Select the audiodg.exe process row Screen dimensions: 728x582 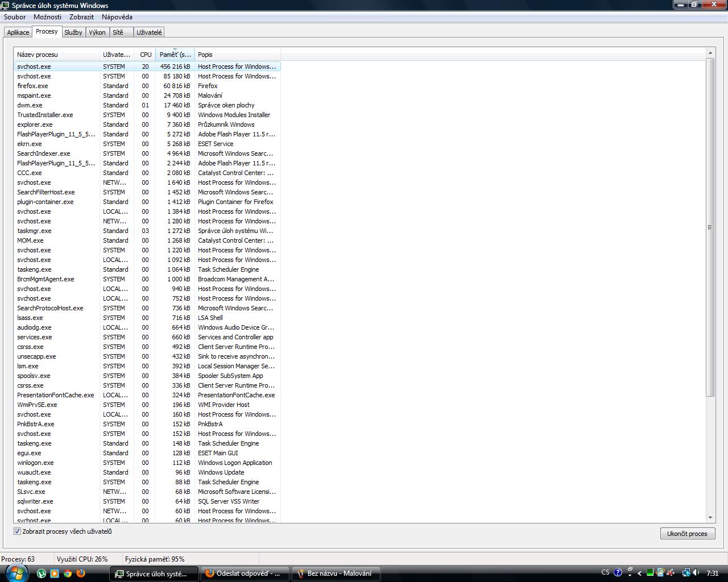147,327
